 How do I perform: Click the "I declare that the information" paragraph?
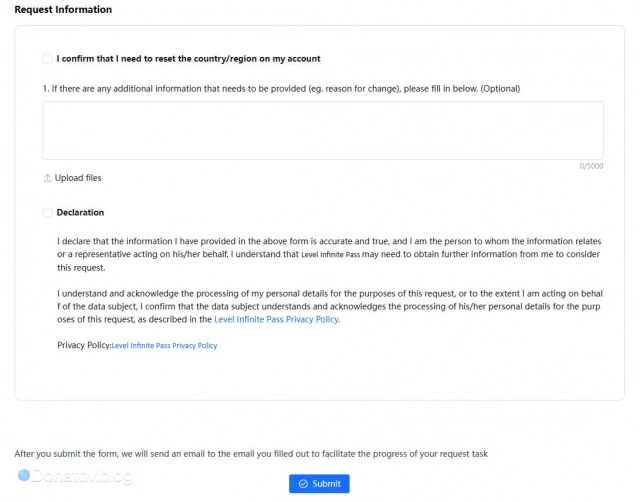coord(329,255)
